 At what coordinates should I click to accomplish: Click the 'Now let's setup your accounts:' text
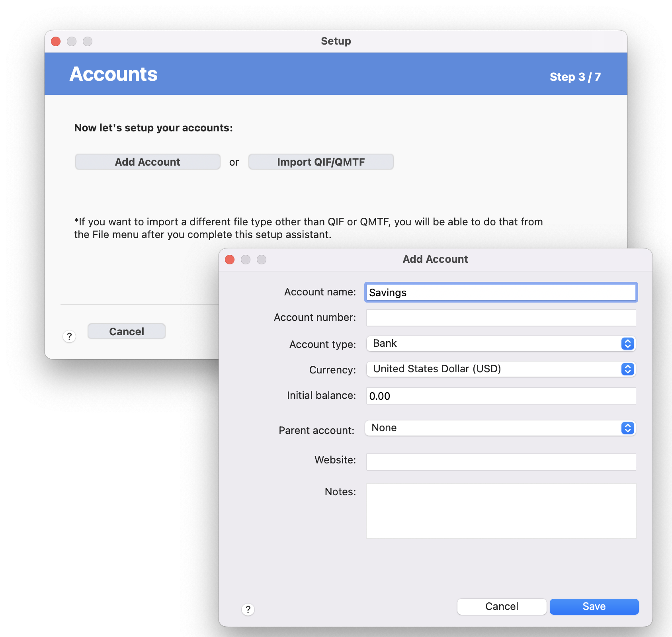pyautogui.click(x=153, y=128)
